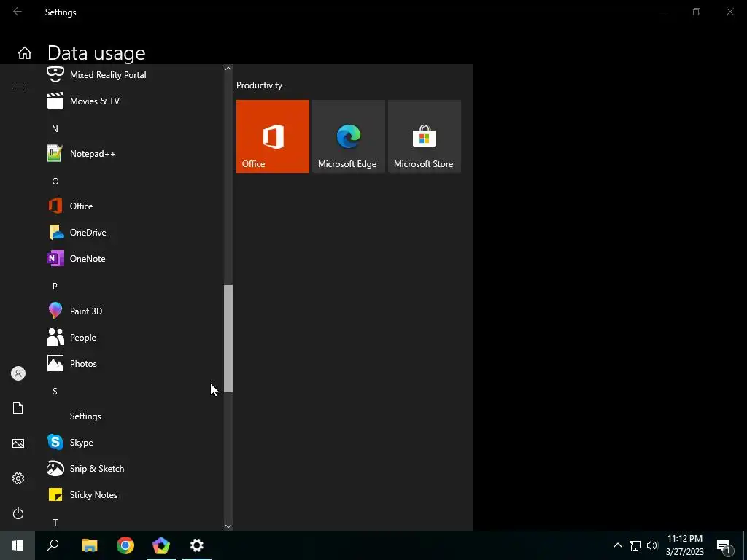Click the letter T section header

click(55, 522)
